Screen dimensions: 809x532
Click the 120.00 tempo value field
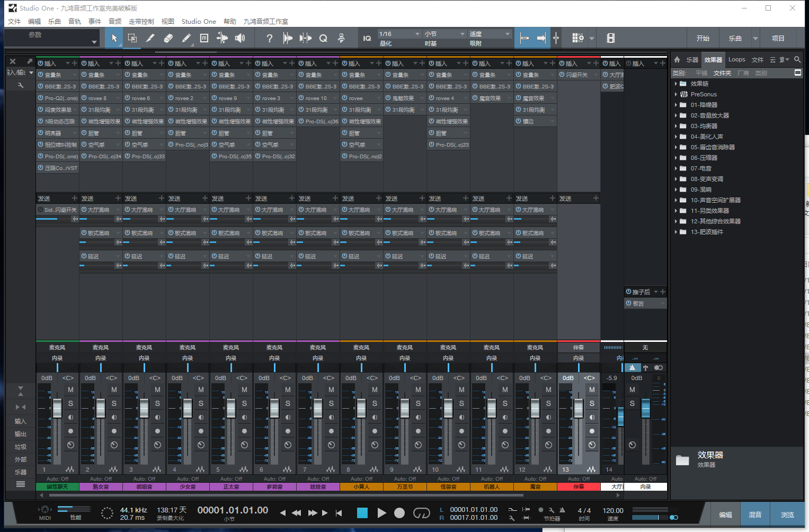(x=612, y=511)
